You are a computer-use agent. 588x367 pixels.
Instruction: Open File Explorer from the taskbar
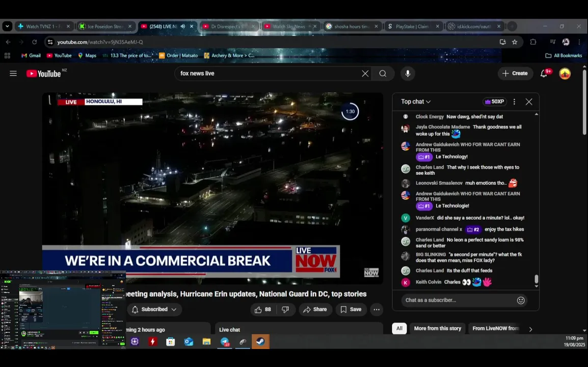tap(206, 342)
